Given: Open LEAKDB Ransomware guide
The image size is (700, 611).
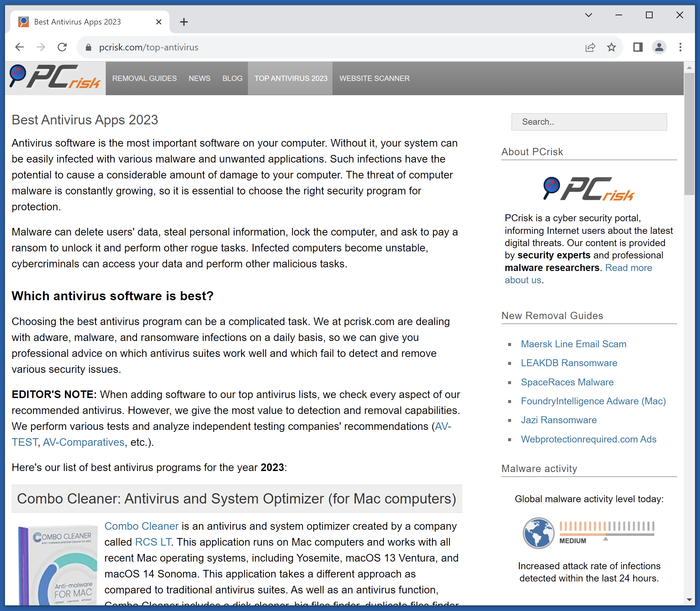Looking at the screenshot, I should point(569,363).
